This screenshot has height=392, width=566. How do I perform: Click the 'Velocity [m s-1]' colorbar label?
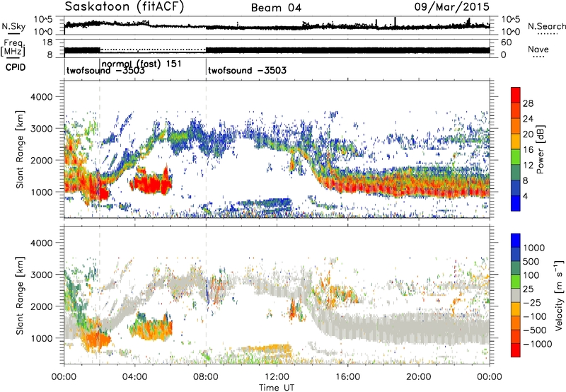tap(559, 295)
